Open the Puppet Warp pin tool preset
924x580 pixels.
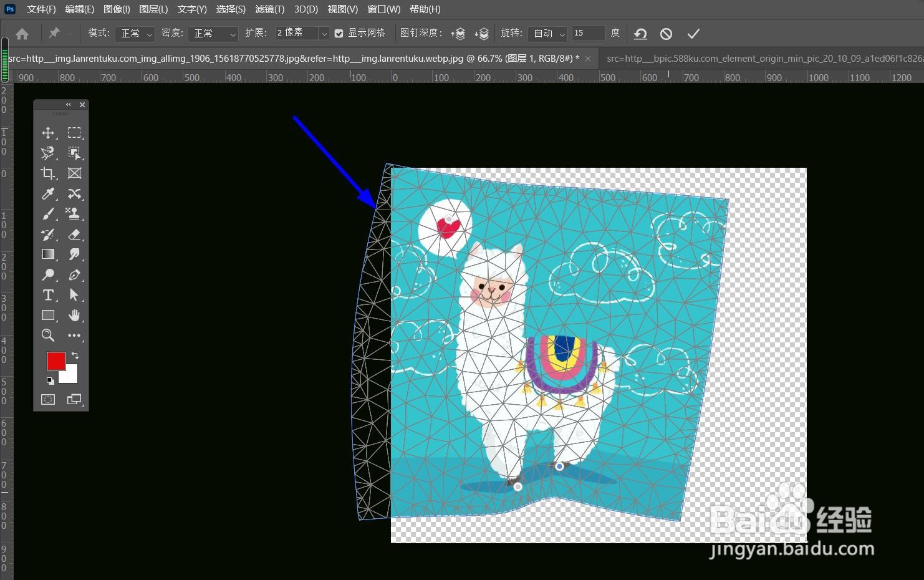pos(54,33)
